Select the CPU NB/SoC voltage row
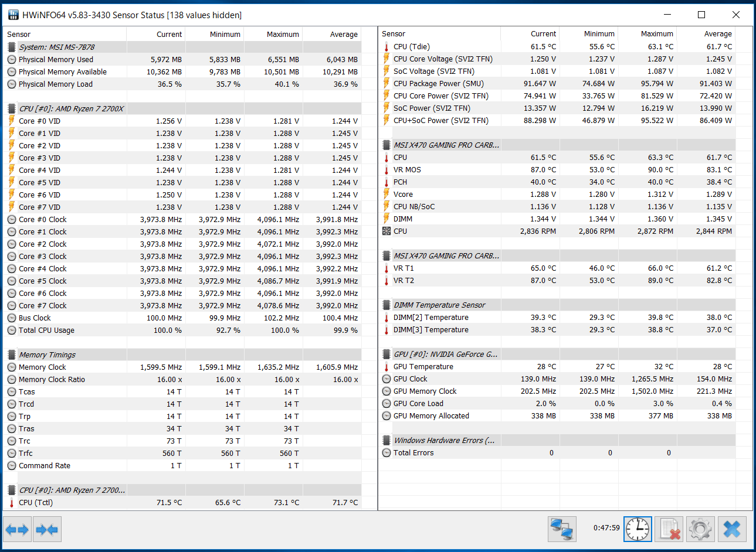756x552 pixels. coord(557,207)
